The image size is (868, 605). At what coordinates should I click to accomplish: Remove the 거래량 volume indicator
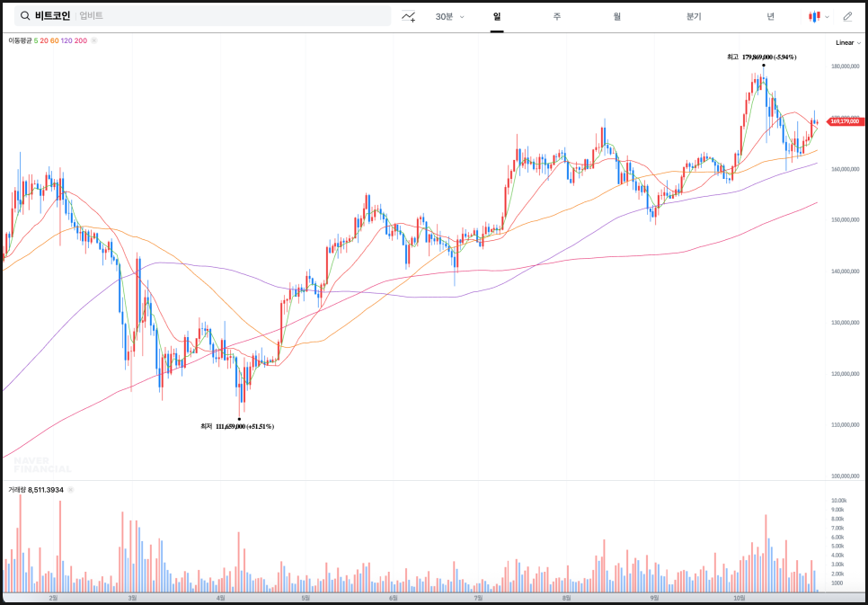click(70, 490)
